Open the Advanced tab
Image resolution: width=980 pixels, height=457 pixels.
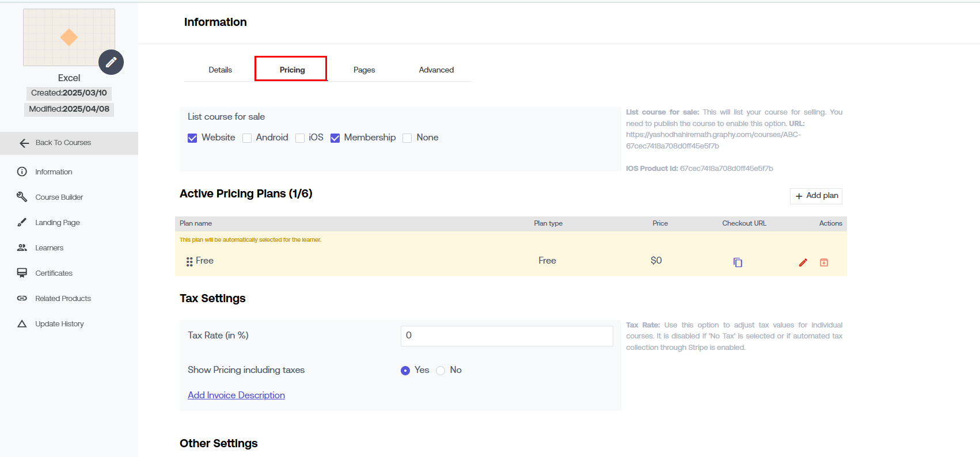click(x=436, y=70)
